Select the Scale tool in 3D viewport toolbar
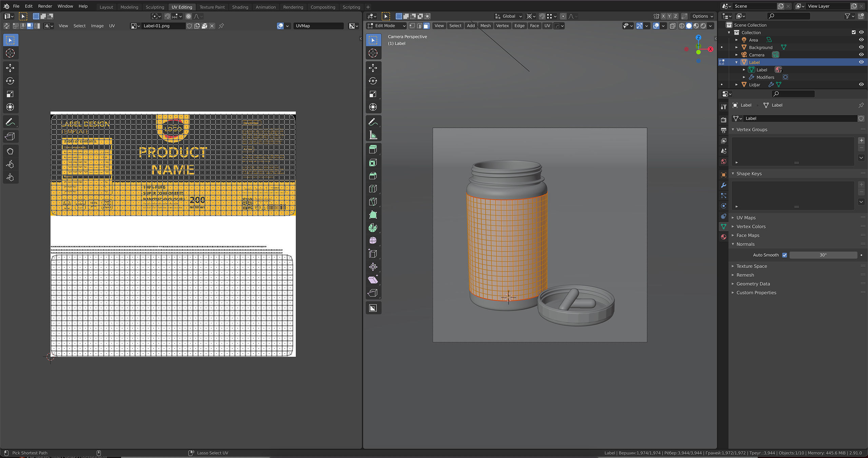The image size is (868, 458). [373, 94]
